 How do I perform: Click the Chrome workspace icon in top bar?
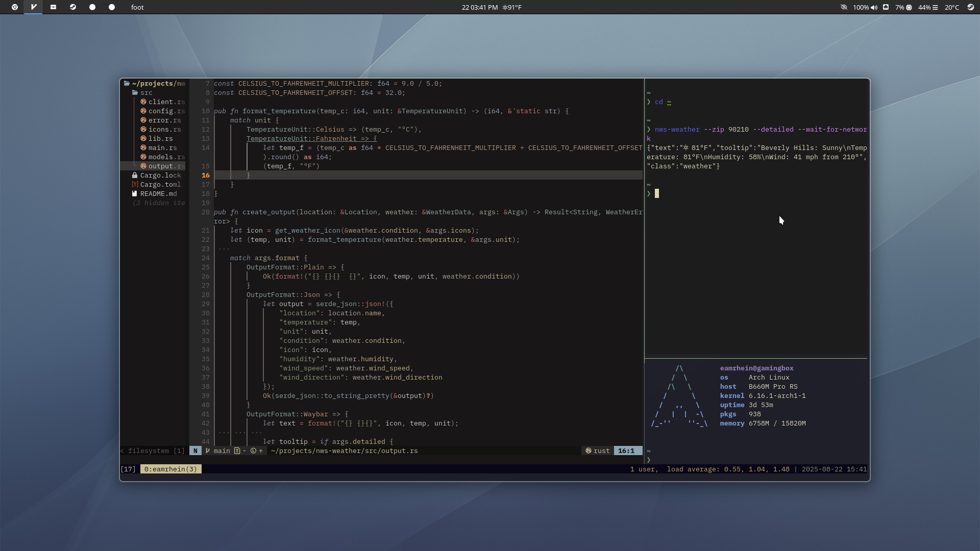click(x=15, y=7)
